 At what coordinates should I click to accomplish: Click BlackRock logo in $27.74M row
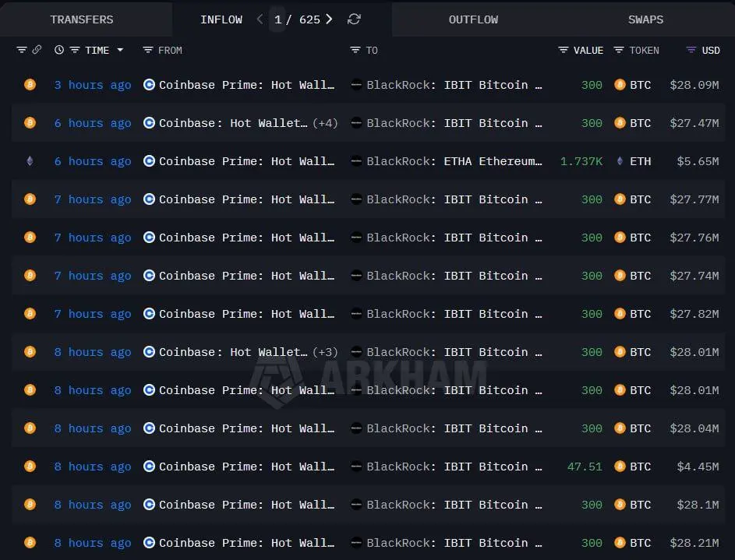[356, 276]
